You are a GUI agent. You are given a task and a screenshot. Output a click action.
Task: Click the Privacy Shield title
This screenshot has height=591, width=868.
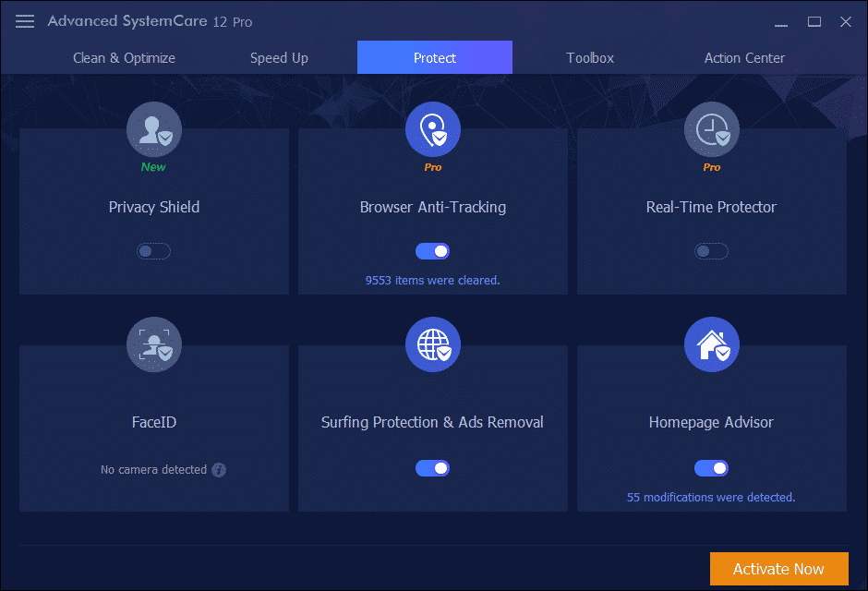coord(154,207)
